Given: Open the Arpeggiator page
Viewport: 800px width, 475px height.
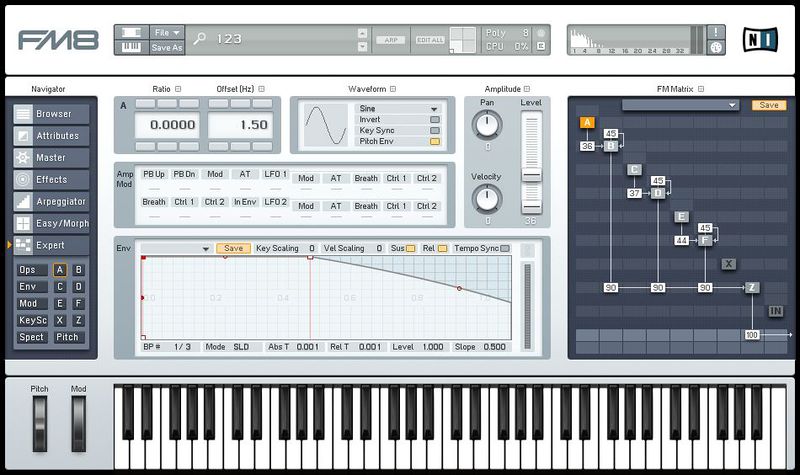Looking at the screenshot, I should coord(52,201).
